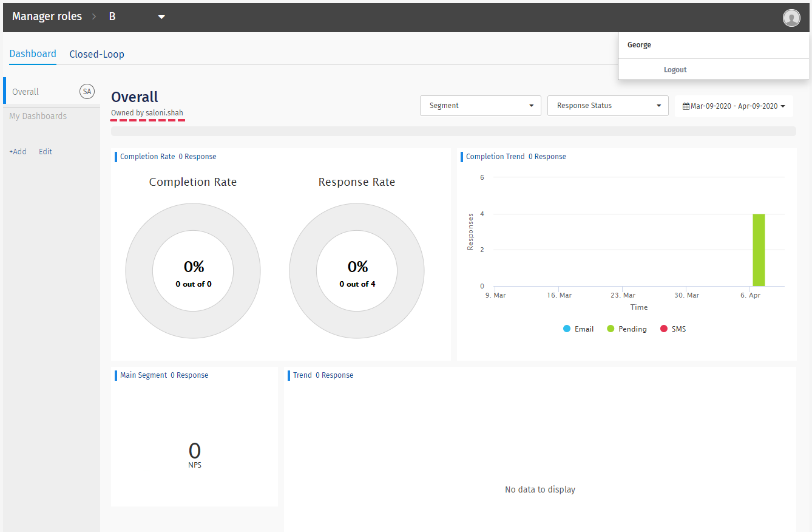
Task: Toggle Email series in chart legend
Action: click(578, 329)
